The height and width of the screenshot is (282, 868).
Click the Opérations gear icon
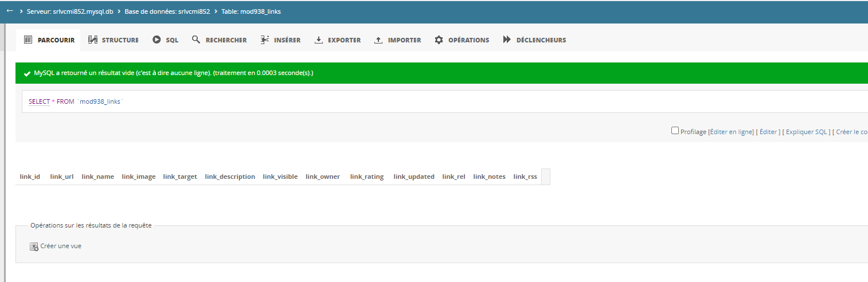tap(439, 40)
